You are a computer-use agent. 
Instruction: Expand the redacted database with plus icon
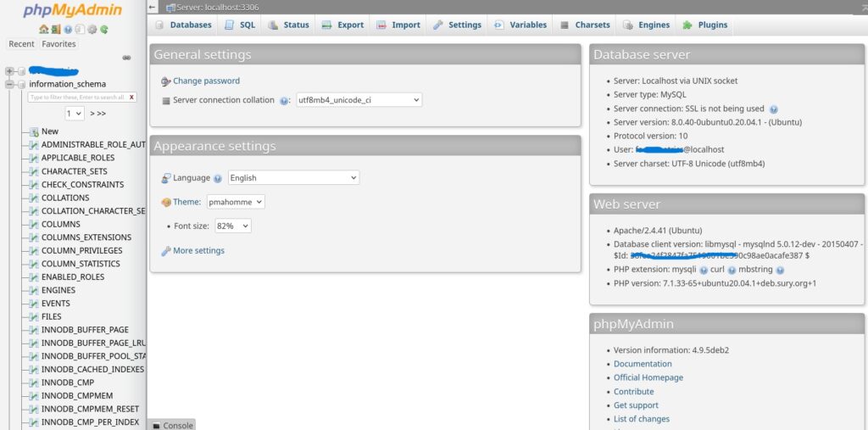9,71
